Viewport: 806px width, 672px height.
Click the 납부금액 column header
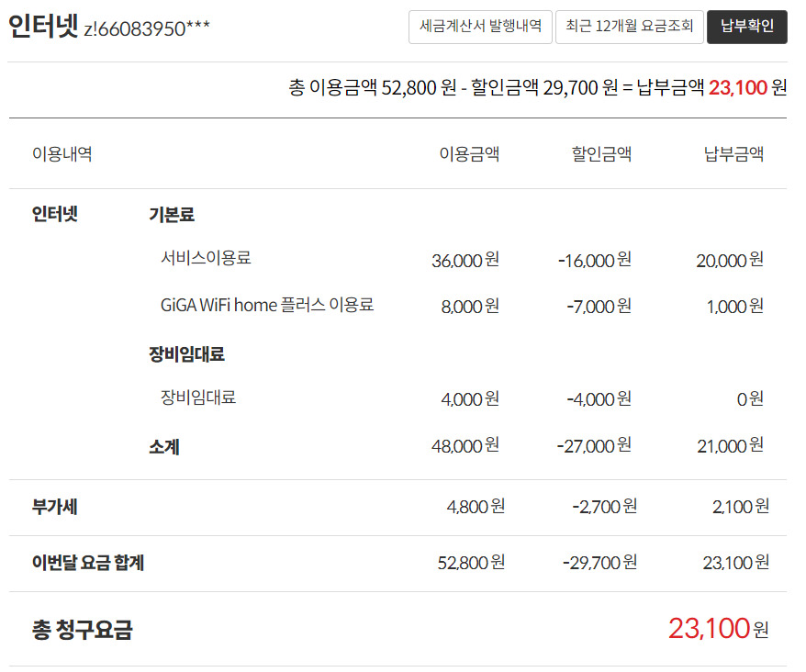click(x=733, y=153)
